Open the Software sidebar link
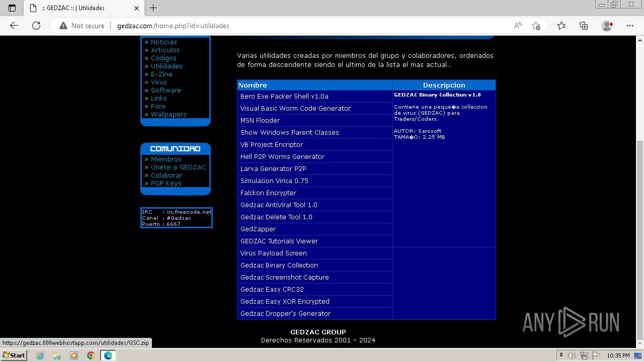 (166, 90)
